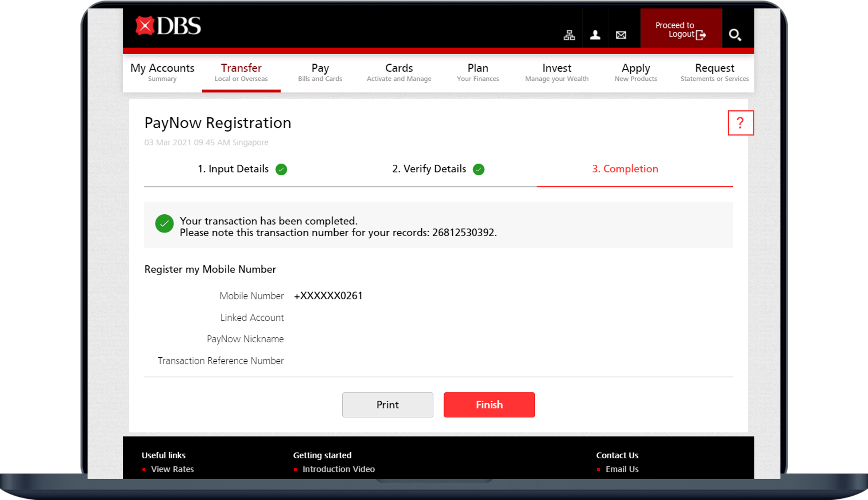This screenshot has height=500, width=868.
Task: Open Cards Activate and Manage menu
Action: (399, 72)
